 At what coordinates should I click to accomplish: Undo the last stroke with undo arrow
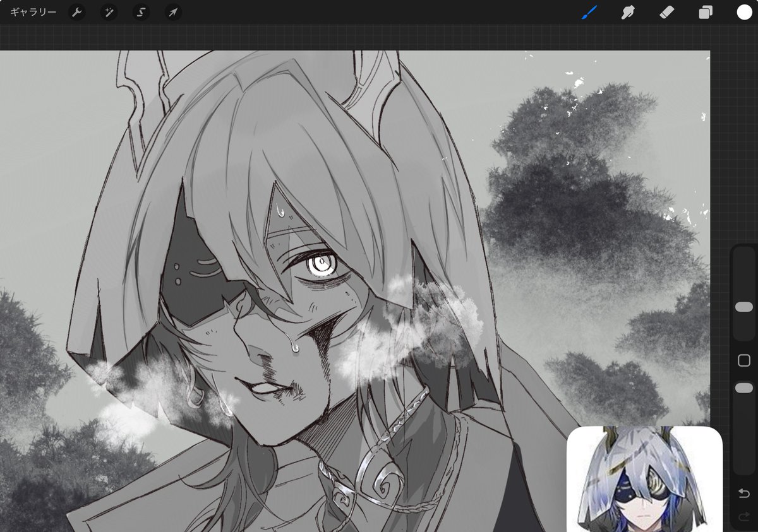pos(743,493)
